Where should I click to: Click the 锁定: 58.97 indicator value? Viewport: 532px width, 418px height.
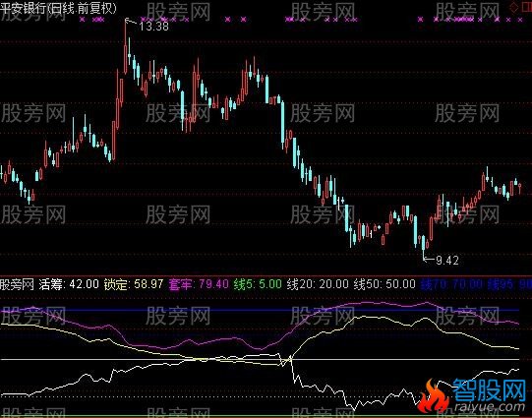click(134, 284)
